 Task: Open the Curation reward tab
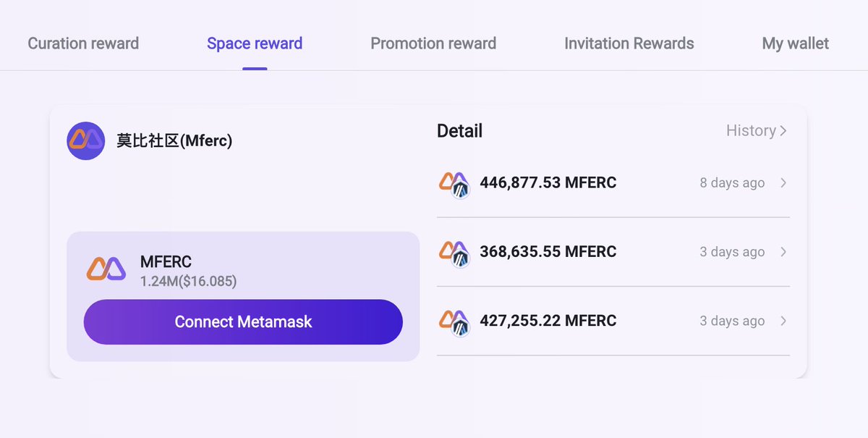click(x=83, y=43)
